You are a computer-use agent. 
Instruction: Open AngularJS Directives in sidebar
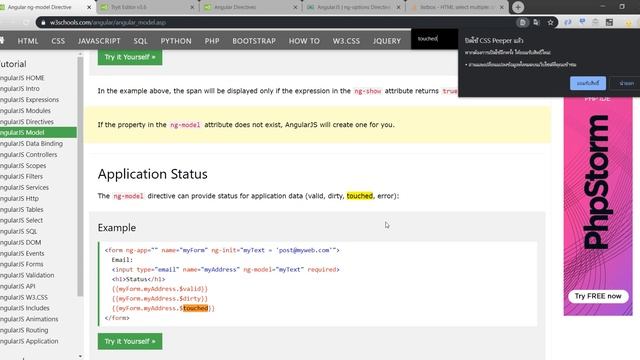[x=27, y=122]
